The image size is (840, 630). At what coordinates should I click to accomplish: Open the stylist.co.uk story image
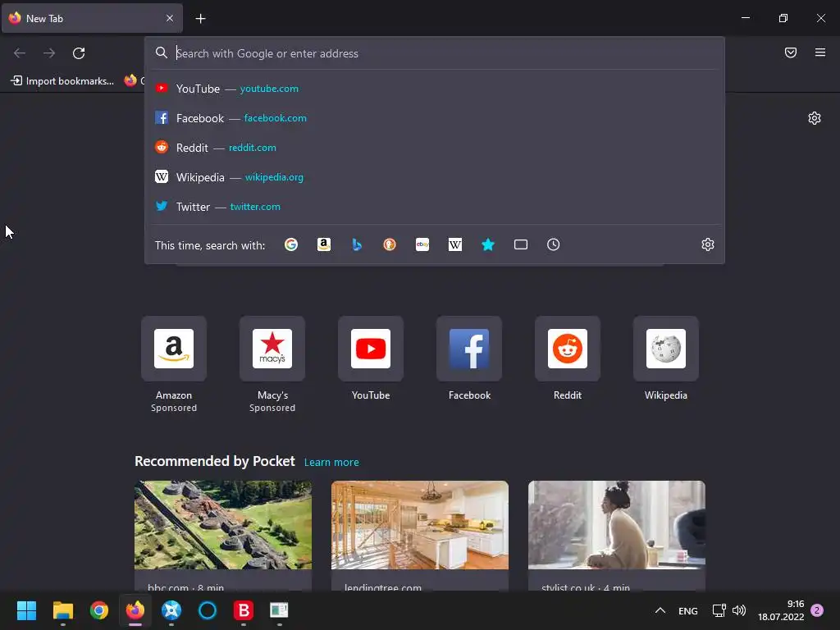(x=617, y=525)
